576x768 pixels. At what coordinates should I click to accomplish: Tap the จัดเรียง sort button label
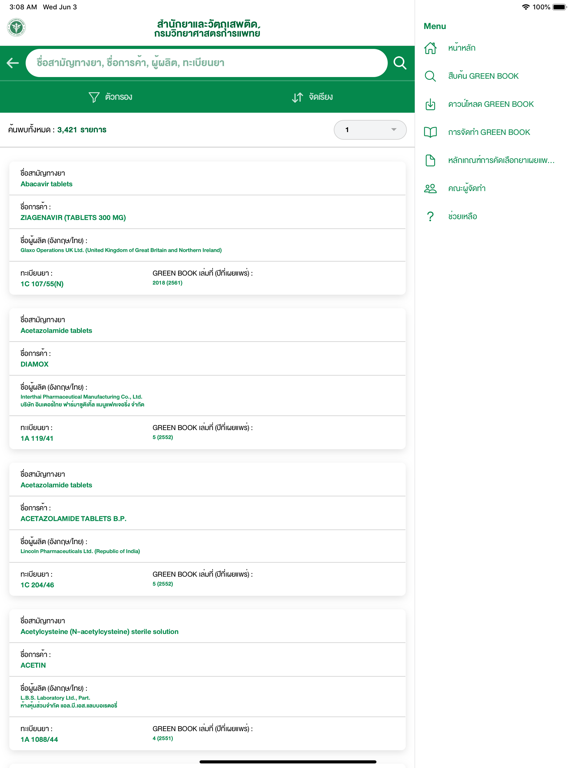(321, 97)
